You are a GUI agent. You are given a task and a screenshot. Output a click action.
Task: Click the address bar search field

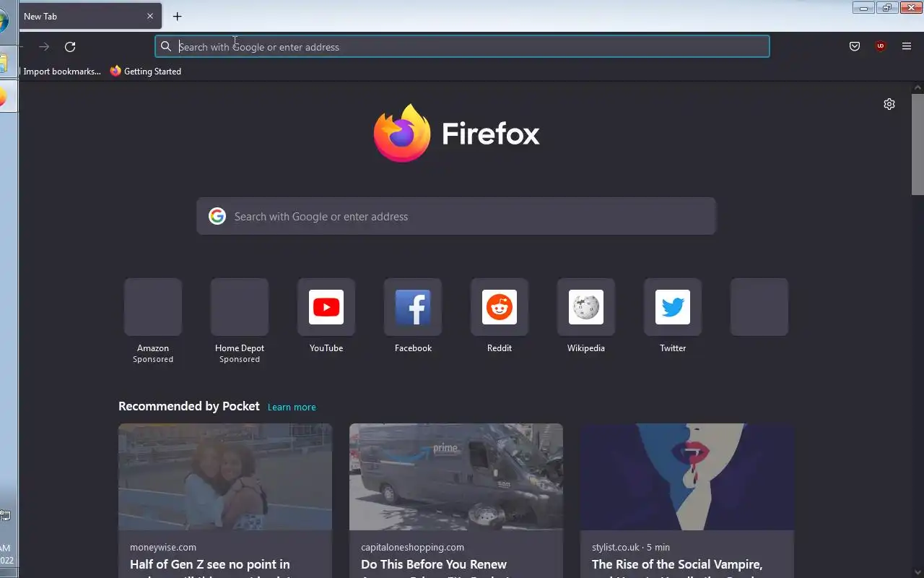[x=462, y=47]
